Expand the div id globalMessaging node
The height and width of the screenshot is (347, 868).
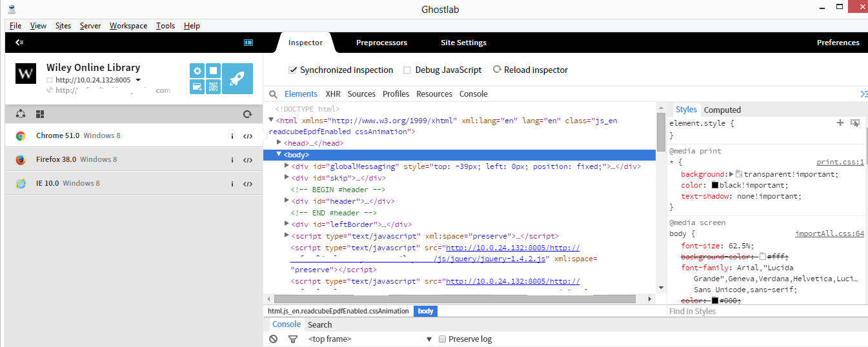(x=287, y=166)
